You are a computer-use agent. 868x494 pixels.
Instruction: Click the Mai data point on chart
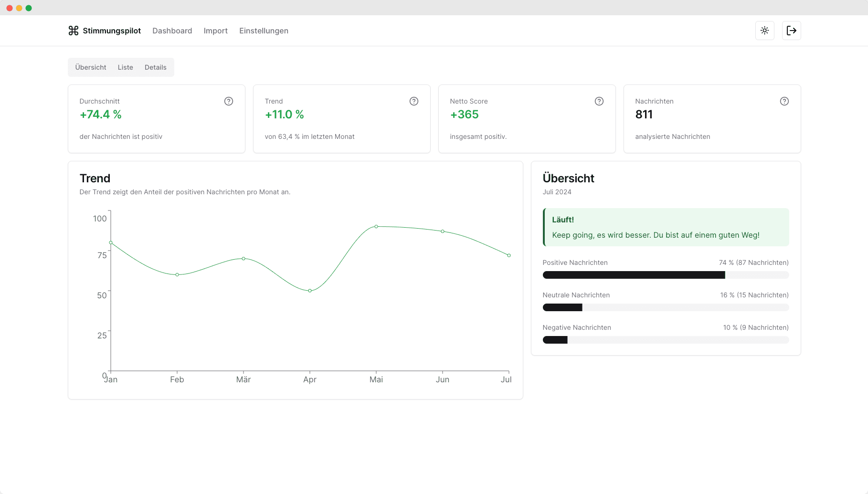pos(376,226)
